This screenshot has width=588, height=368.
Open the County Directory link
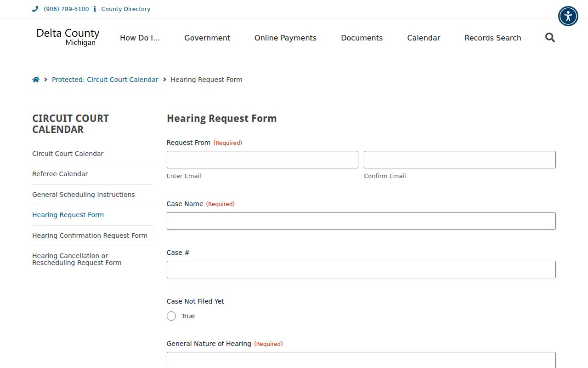(126, 9)
